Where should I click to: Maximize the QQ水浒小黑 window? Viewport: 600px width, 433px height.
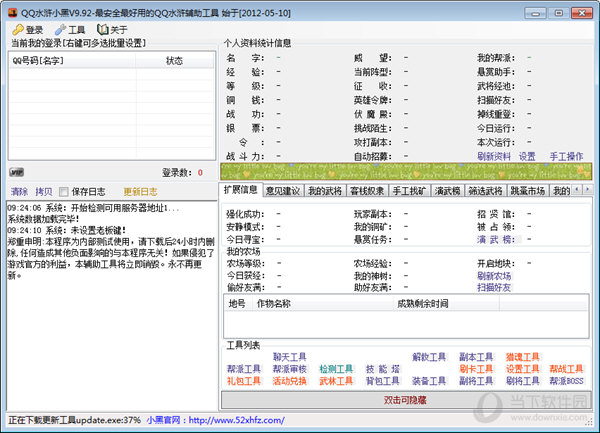(x=558, y=13)
